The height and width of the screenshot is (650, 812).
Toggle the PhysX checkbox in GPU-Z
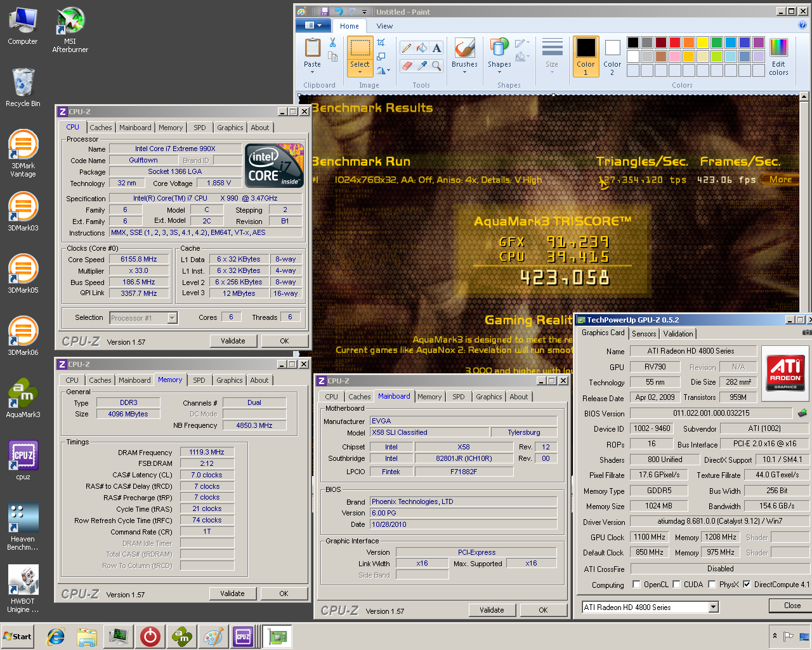(712, 585)
